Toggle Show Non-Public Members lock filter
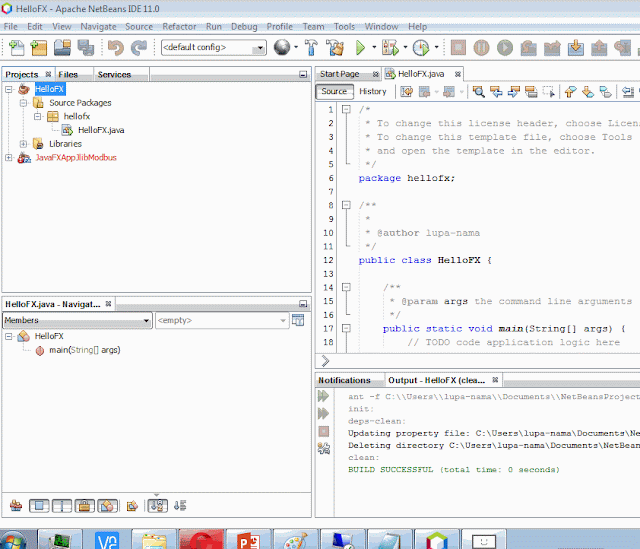Viewport: 640px width, 549px height. [x=85, y=506]
